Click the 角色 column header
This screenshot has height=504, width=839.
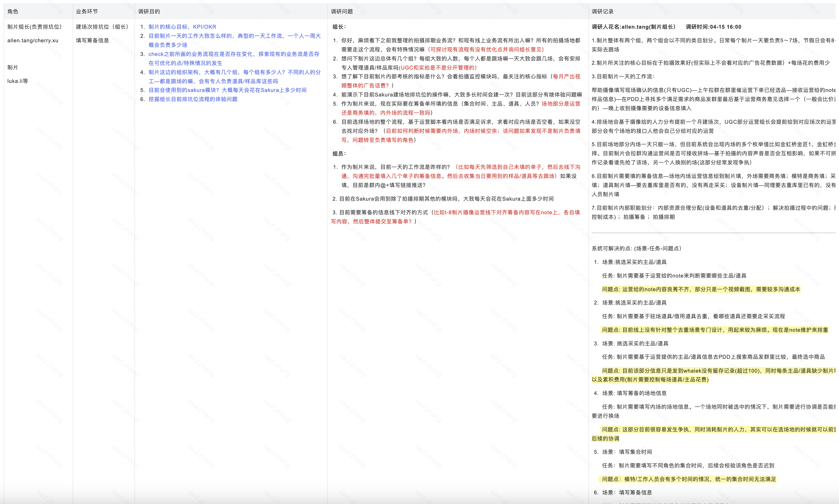pyautogui.click(x=12, y=12)
